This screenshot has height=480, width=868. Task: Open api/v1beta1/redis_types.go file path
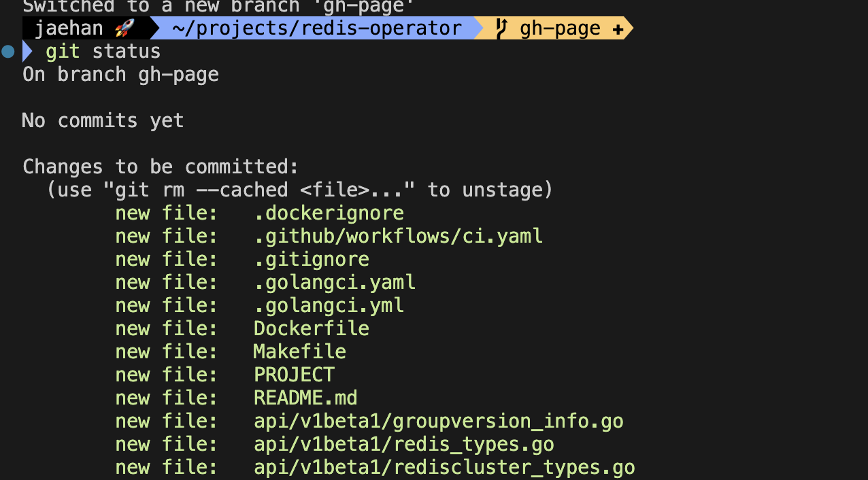tap(404, 445)
